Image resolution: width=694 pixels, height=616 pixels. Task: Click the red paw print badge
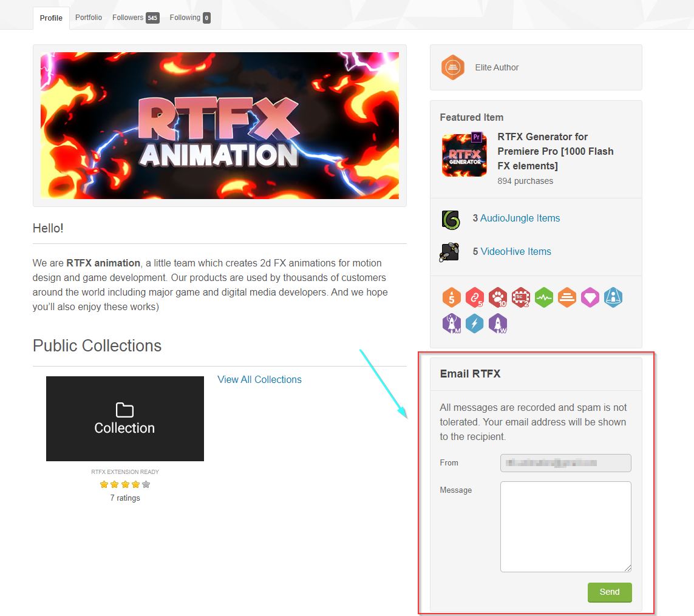[498, 297]
